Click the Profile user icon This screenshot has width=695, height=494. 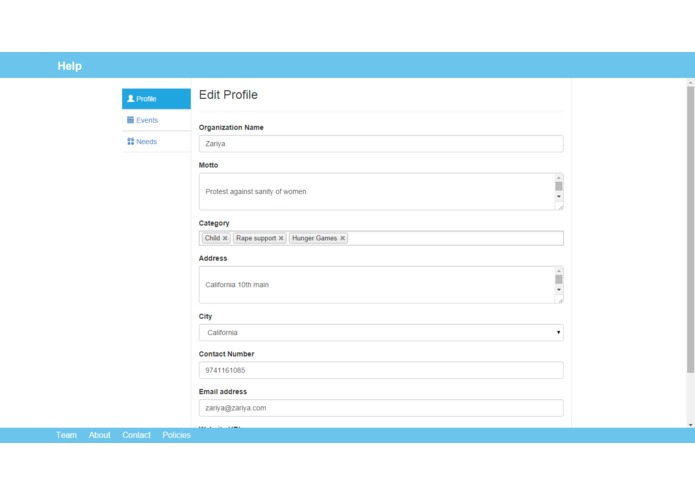tap(131, 98)
